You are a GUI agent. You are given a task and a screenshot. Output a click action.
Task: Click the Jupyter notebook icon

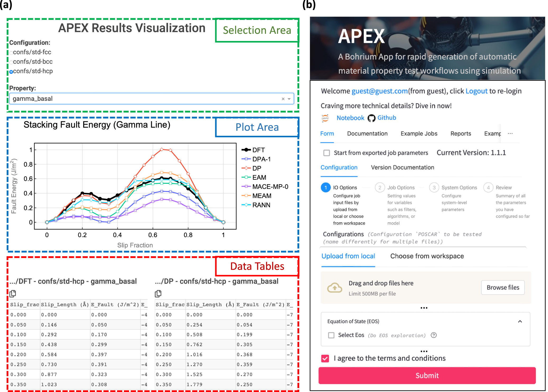point(325,118)
